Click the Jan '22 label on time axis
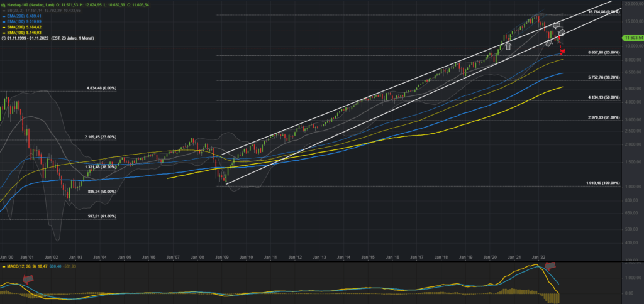This screenshot has width=644, height=304. pos(539,258)
